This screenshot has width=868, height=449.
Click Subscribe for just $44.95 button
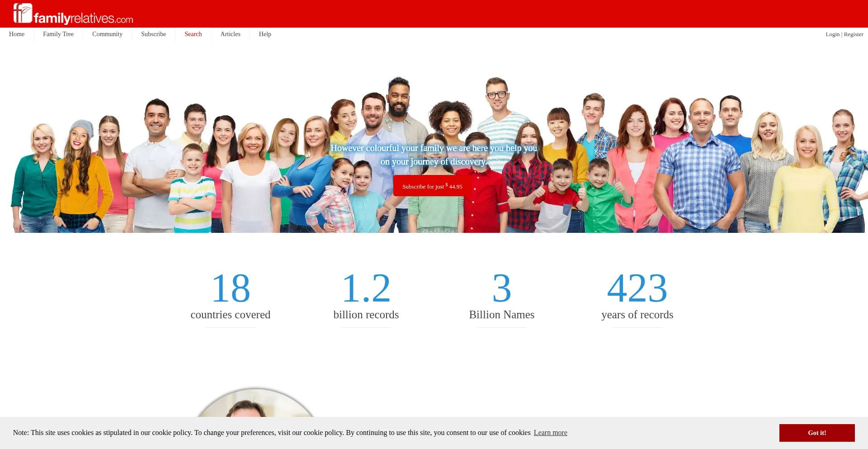[x=432, y=186]
